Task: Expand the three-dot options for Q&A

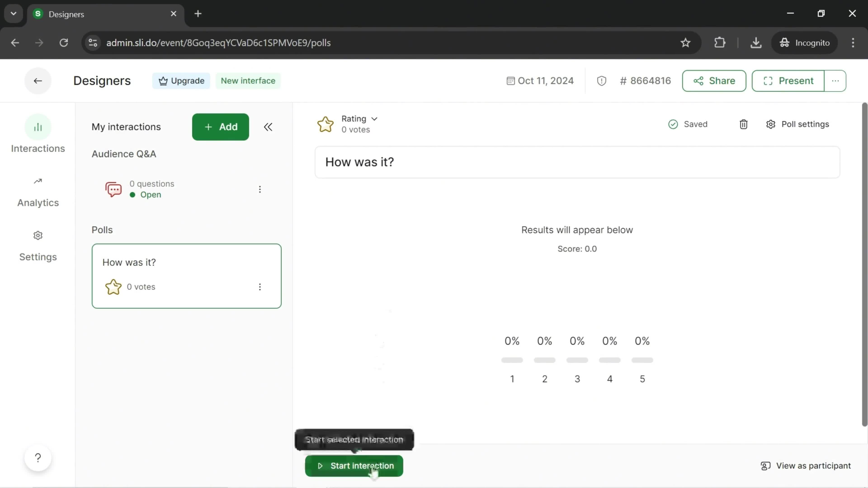Action: pyautogui.click(x=260, y=189)
